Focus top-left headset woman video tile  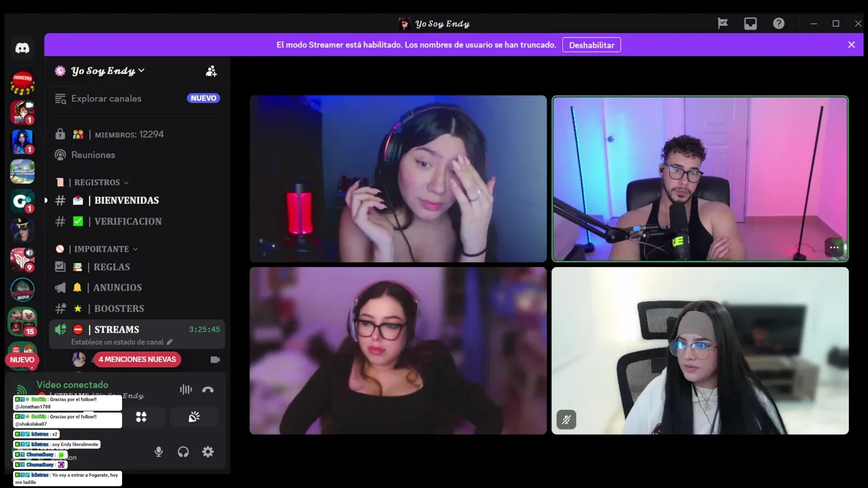pos(398,179)
